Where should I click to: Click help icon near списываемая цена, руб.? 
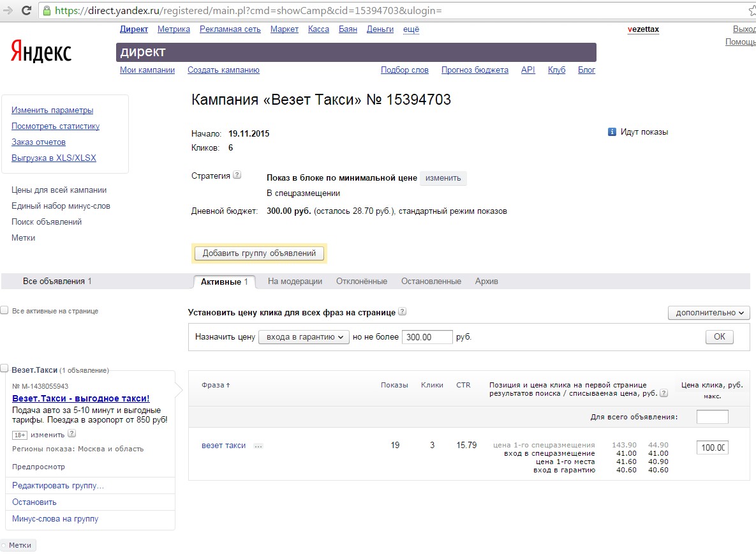[x=664, y=393]
